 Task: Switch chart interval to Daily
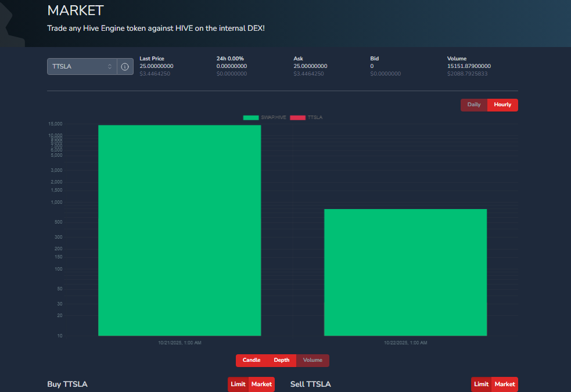[474, 105]
